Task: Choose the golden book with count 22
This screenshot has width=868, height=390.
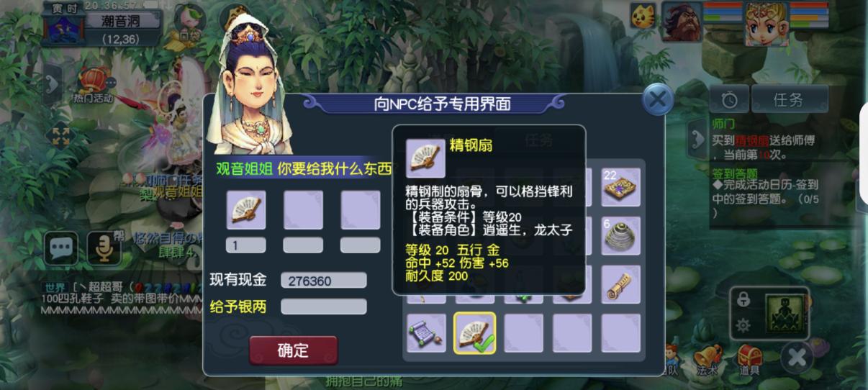Action: (621, 188)
